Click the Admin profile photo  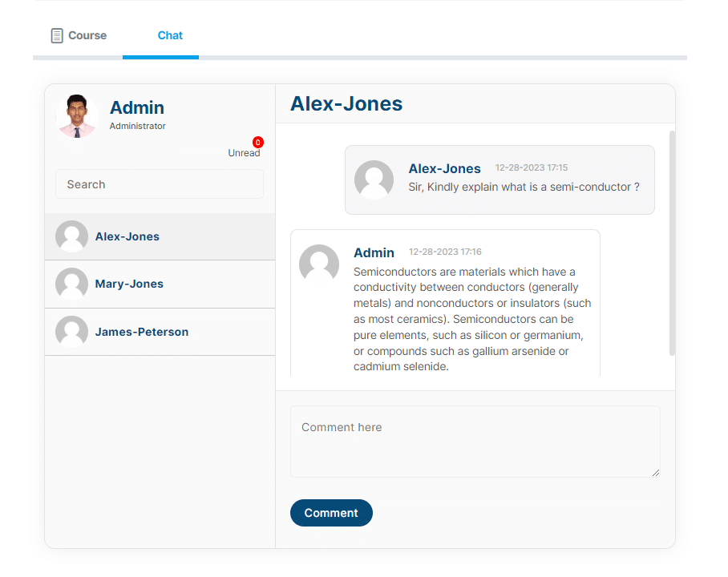[77, 116]
